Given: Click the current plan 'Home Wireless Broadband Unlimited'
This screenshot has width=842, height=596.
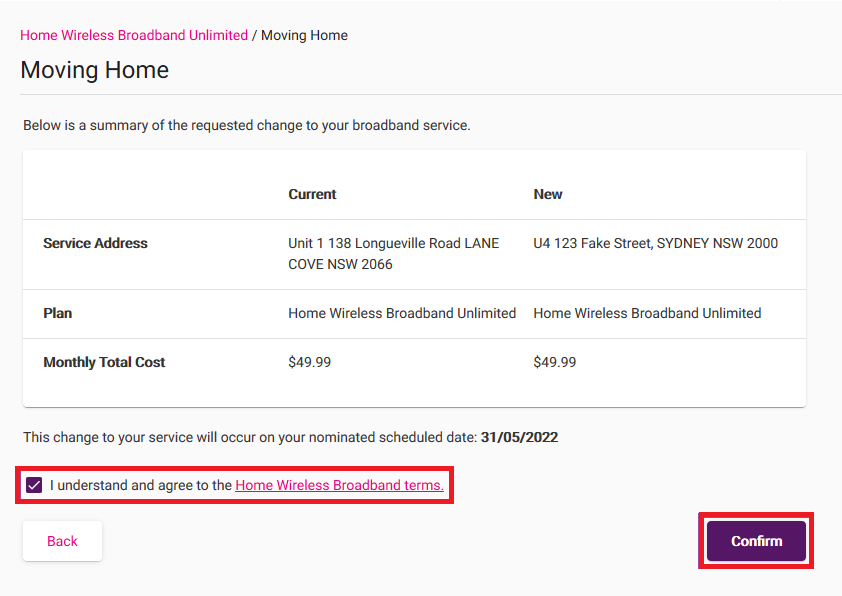Looking at the screenshot, I should click(x=402, y=313).
